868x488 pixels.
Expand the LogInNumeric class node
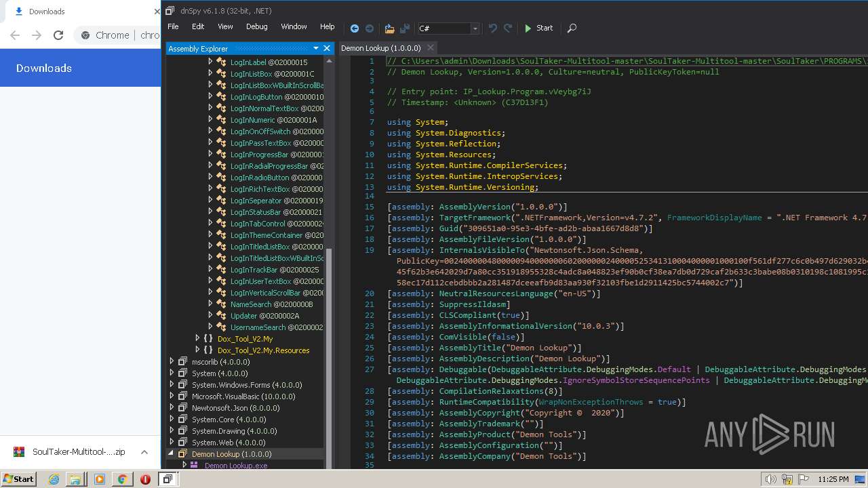[210, 119]
